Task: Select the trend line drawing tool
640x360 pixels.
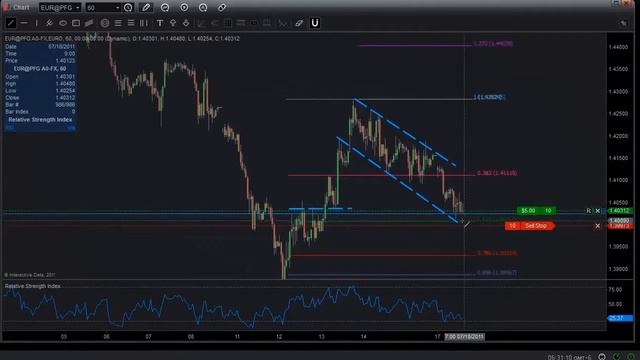Action: 11,23
